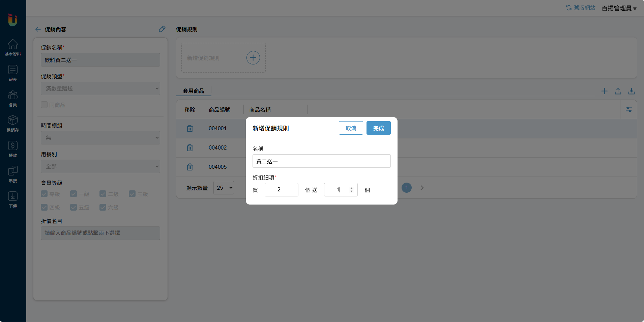Click the 名稱 input field in the dialog
Screen dimensions: 644x322
point(321,161)
